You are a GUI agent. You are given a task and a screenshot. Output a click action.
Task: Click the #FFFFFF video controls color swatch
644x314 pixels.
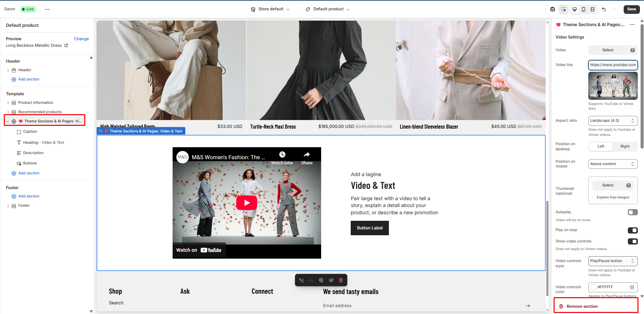pyautogui.click(x=593, y=287)
